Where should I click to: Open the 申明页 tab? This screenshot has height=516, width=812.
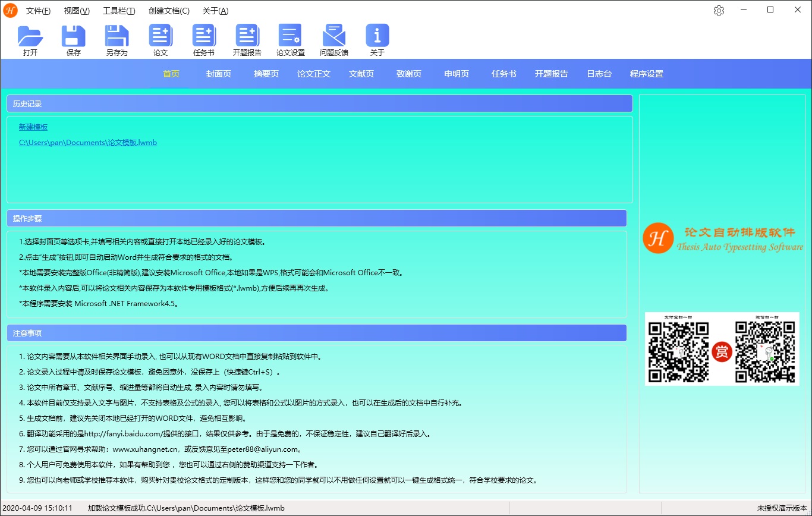pos(457,74)
